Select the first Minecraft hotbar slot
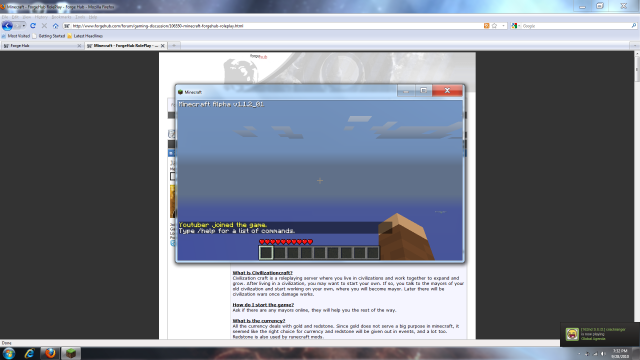This screenshot has width=640, height=360. (x=266, y=253)
